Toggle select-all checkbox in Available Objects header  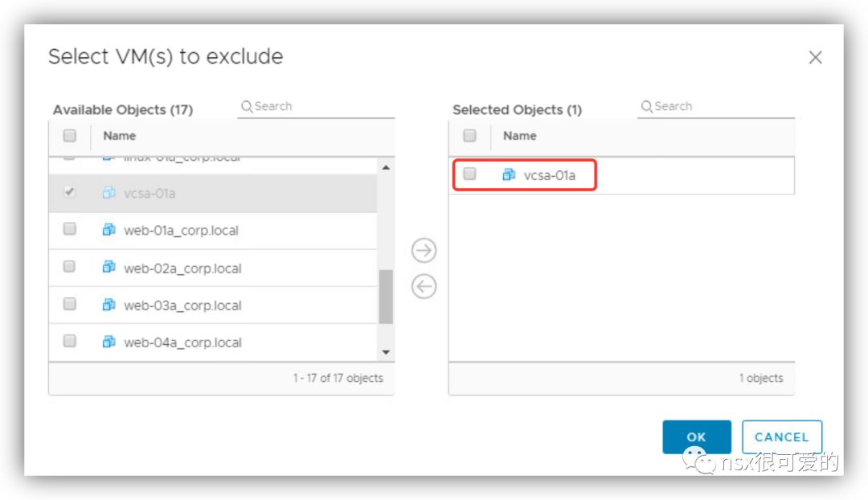[x=70, y=136]
